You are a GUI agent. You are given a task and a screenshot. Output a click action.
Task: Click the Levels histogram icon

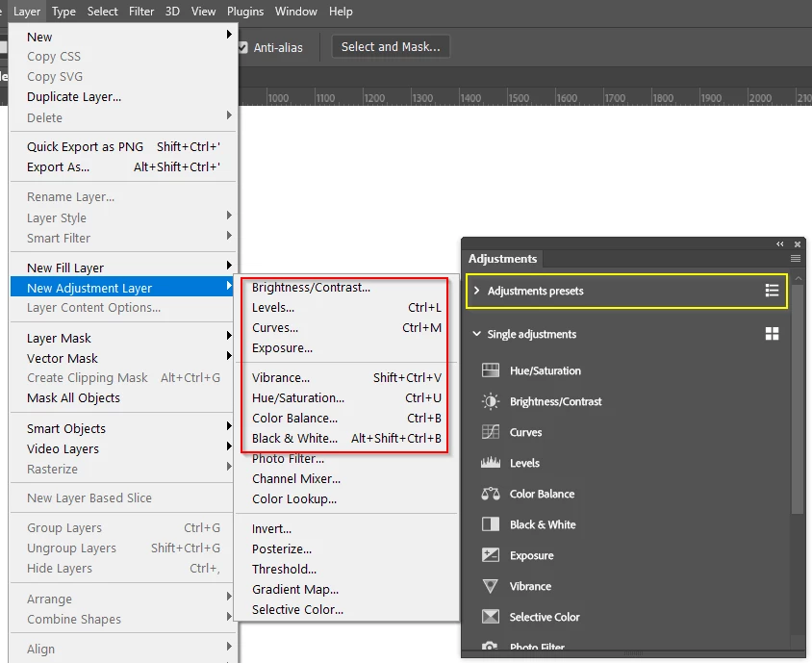[x=491, y=463]
